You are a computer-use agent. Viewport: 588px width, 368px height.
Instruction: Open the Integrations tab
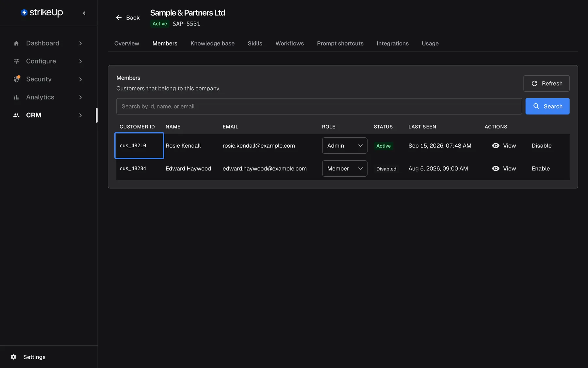point(392,44)
